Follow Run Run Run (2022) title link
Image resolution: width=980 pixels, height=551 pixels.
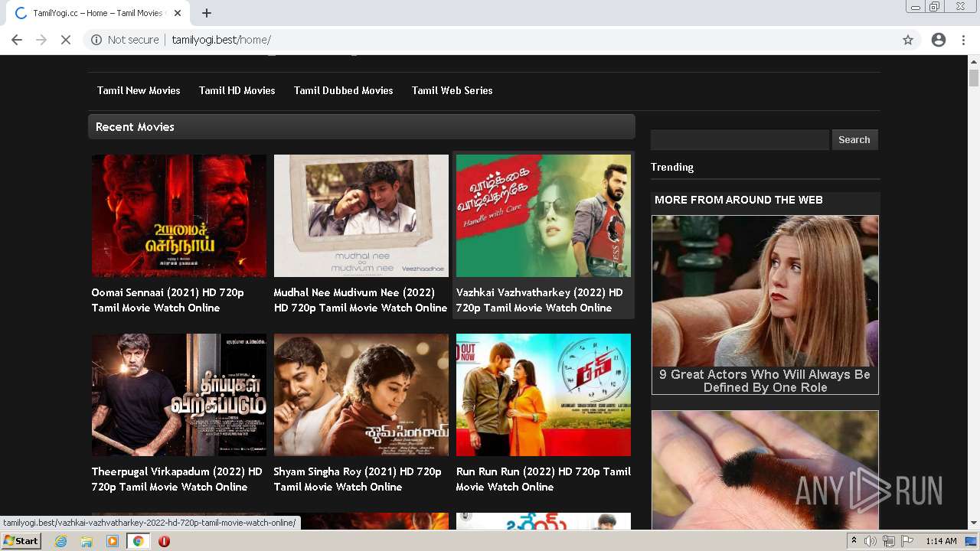pyautogui.click(x=544, y=479)
